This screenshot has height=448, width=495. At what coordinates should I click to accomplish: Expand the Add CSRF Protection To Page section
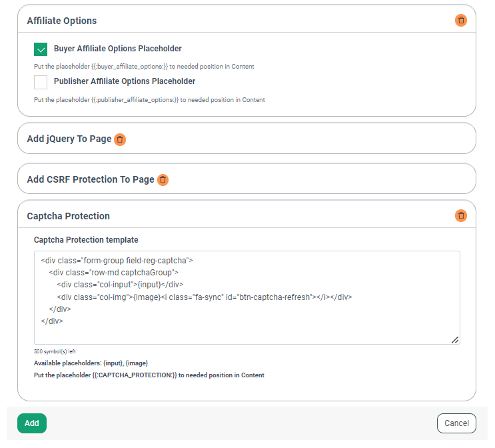click(x=90, y=180)
